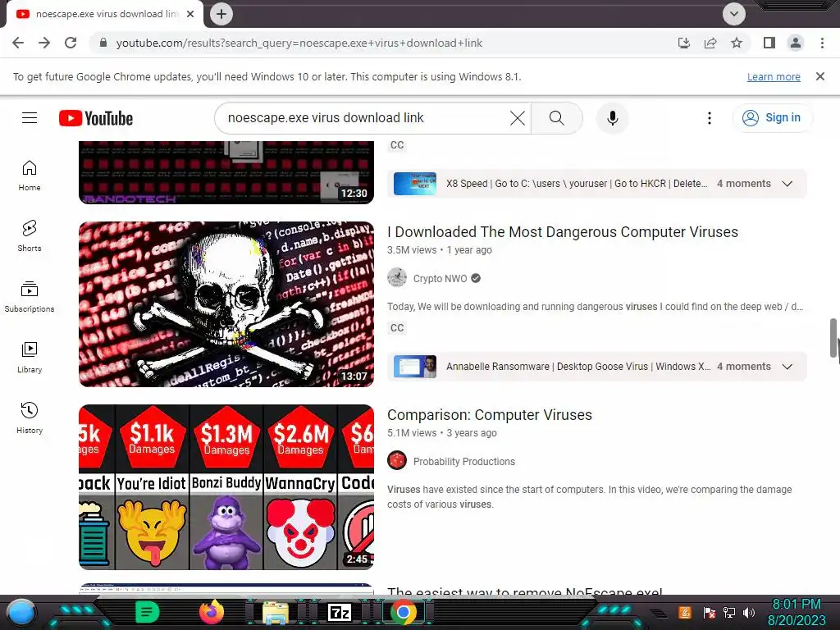The width and height of the screenshot is (840, 630).
Task: Open the Windows Start orb
Action: [x=21, y=612]
